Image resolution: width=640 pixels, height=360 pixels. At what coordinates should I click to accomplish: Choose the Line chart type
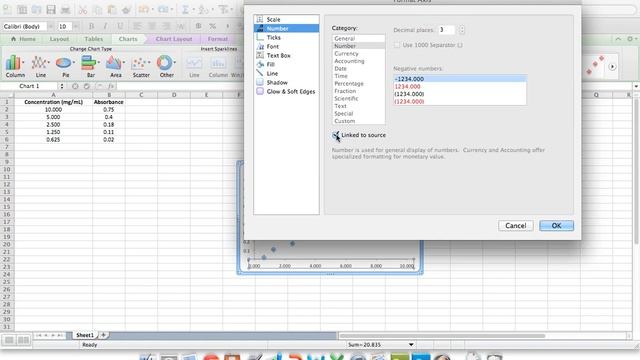40,66
